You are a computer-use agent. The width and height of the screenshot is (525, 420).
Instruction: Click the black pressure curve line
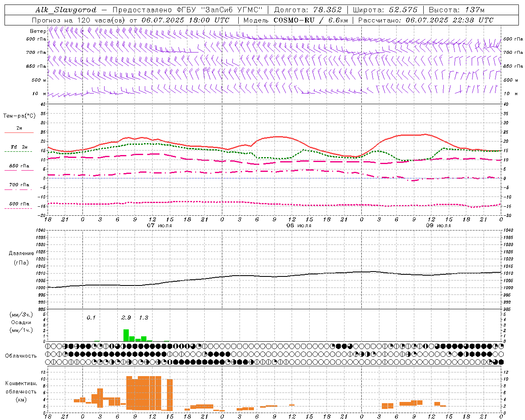[274, 277]
